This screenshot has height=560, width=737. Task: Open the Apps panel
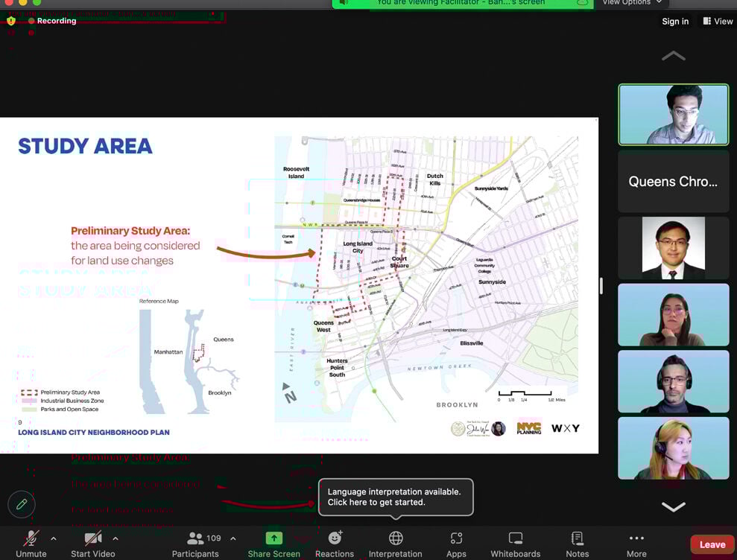(456, 538)
